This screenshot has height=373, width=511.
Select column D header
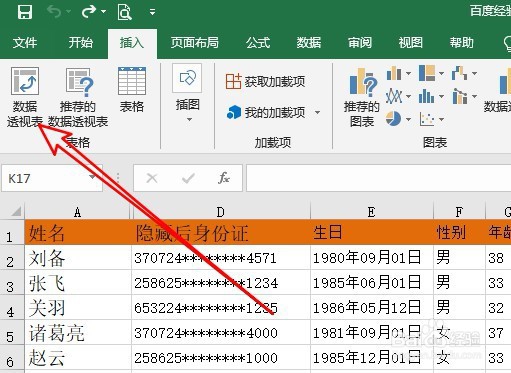(221, 212)
